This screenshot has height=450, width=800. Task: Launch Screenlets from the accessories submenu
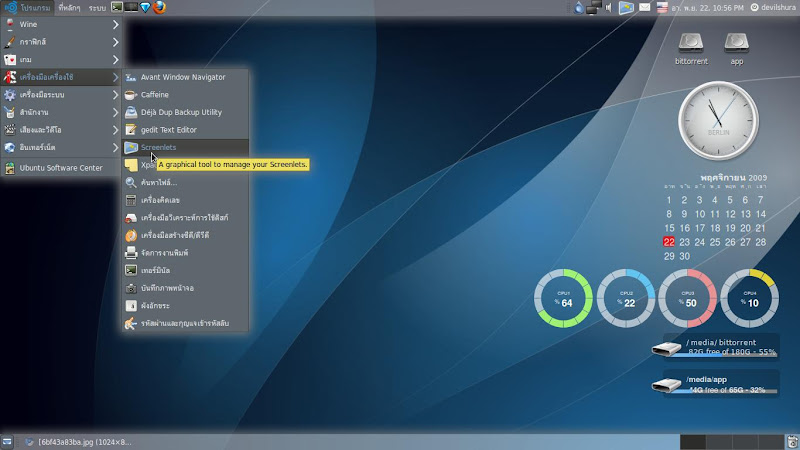tap(185, 147)
